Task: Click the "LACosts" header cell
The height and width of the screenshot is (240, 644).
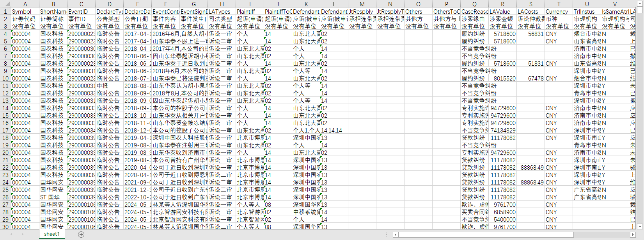Action: 530,12
